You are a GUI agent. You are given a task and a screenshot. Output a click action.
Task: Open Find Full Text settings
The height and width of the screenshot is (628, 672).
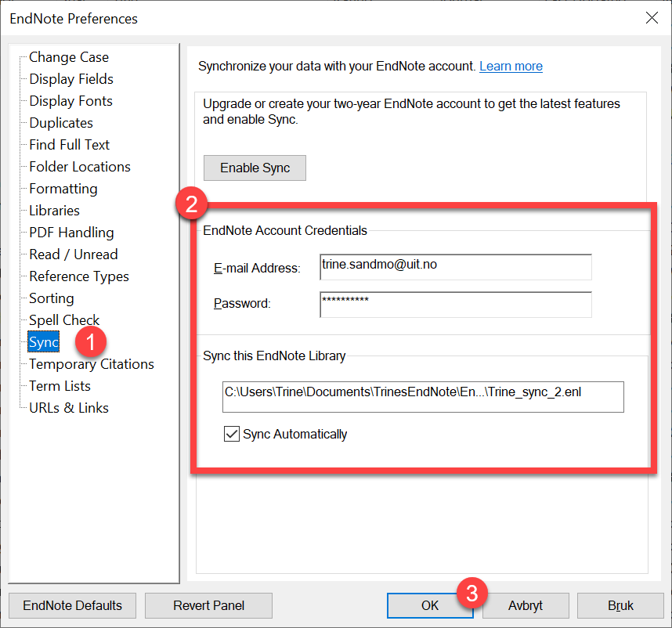(69, 145)
